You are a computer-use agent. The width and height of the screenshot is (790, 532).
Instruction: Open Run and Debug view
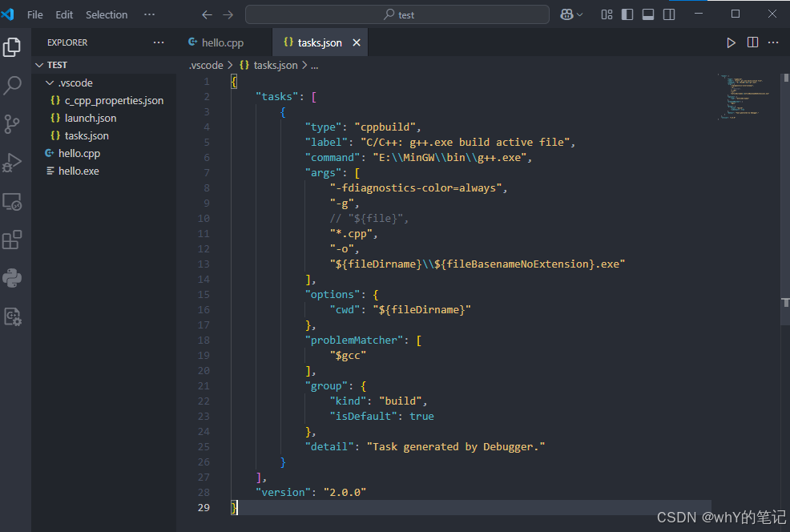coord(11,162)
